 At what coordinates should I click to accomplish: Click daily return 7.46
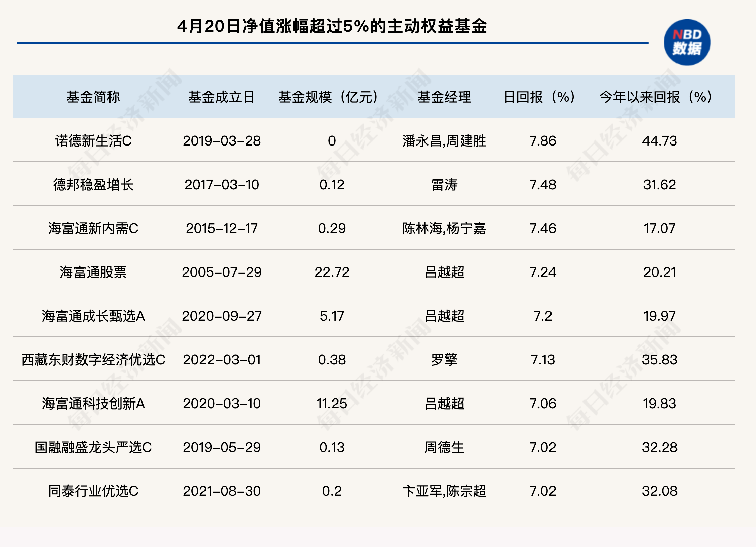(x=543, y=228)
